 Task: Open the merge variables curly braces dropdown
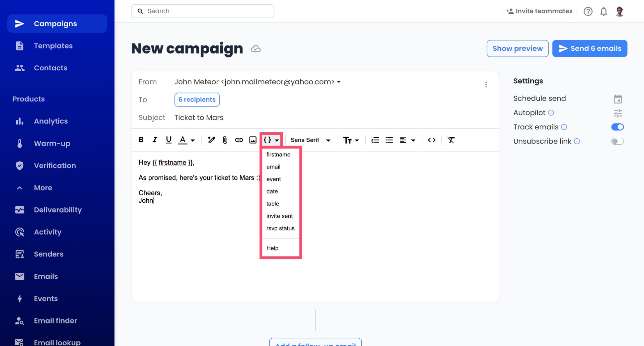pos(271,140)
